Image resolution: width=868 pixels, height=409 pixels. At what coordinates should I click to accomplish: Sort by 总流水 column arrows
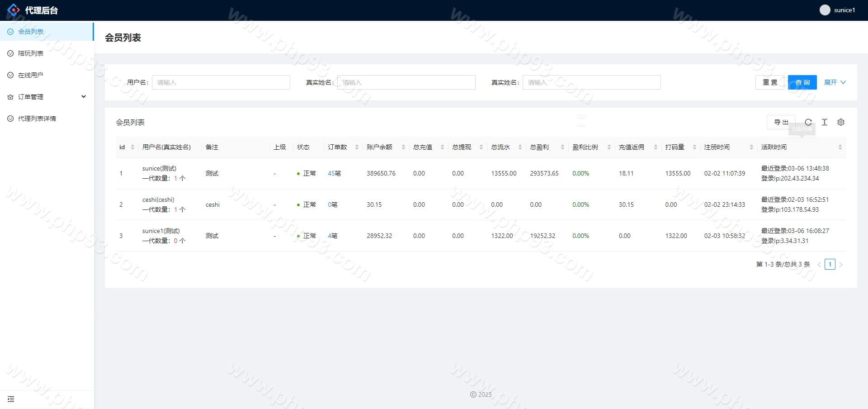point(520,147)
